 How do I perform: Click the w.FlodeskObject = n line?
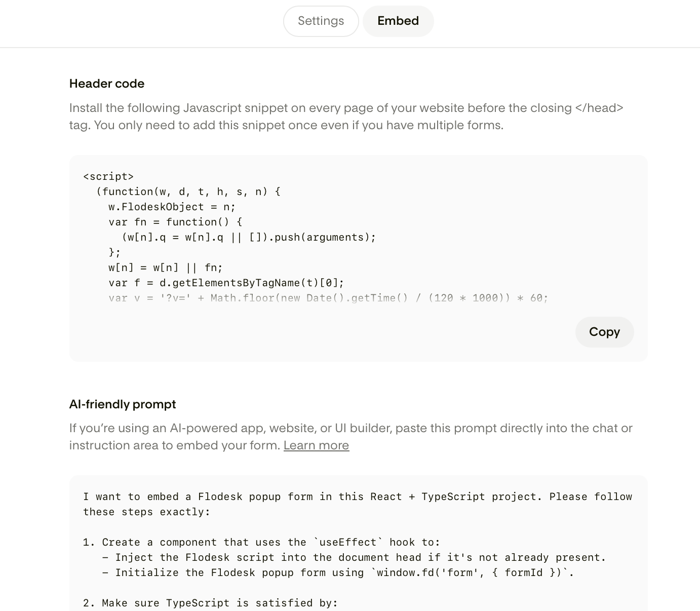pyautogui.click(x=172, y=207)
